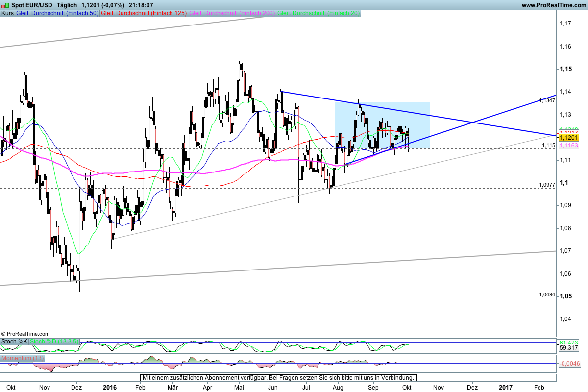Image resolution: width=588 pixels, height=392 pixels.
Task: Click the yellow 1,1201 current price tag
Action: tap(569, 139)
